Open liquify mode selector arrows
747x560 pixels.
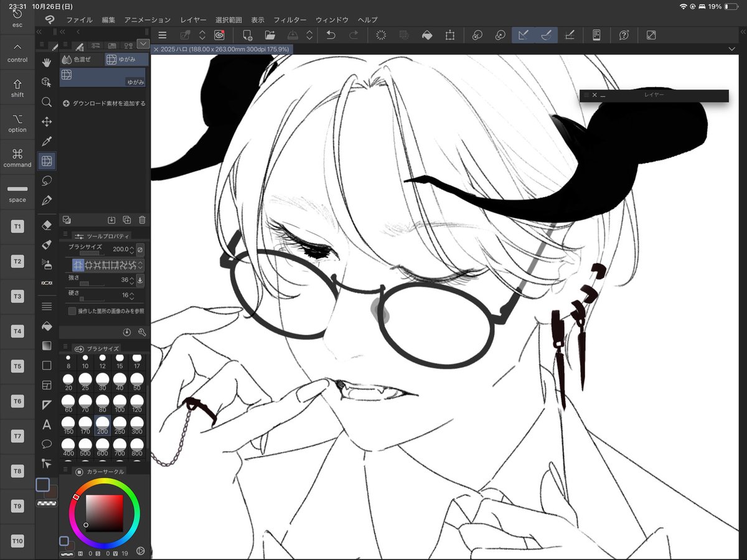[140, 264]
